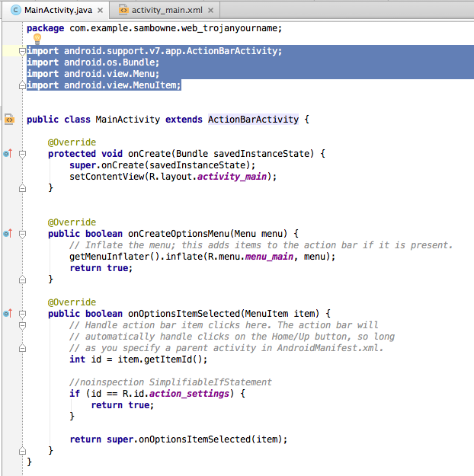The width and height of the screenshot is (474, 476).
Task: Click the 'Inflate the menu' comment line
Action: click(261, 245)
